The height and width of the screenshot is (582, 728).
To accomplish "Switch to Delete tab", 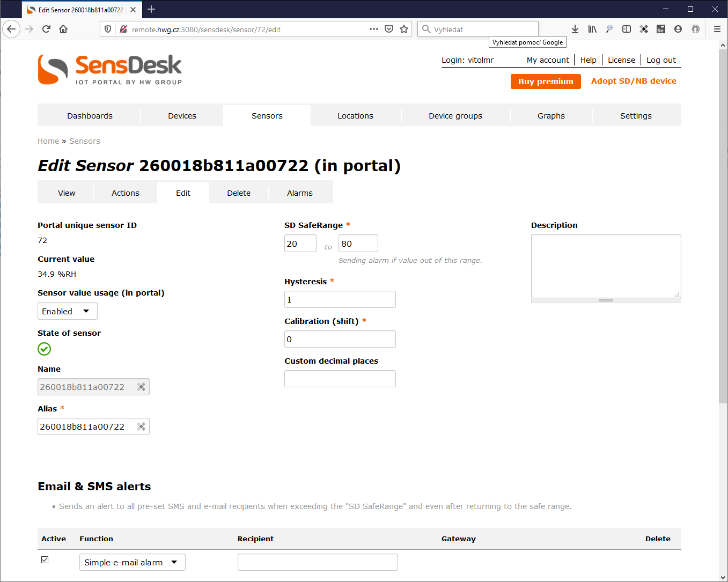I will coord(239,193).
